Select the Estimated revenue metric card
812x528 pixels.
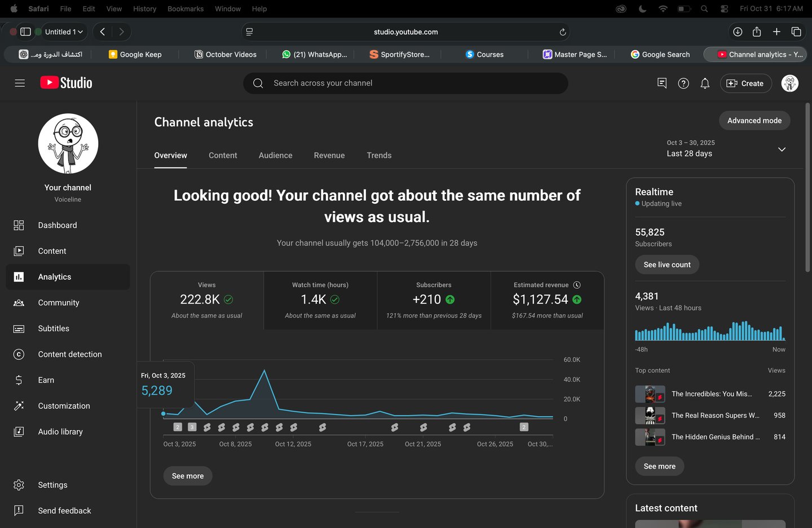point(547,301)
